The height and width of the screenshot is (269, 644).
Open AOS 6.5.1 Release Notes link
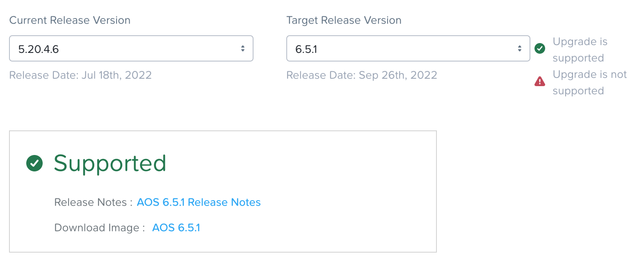(x=199, y=202)
